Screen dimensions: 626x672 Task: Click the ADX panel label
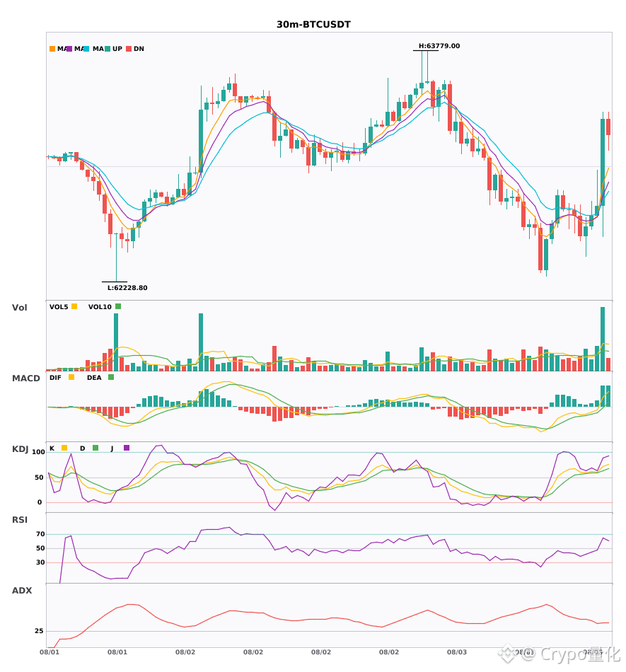tap(22, 591)
